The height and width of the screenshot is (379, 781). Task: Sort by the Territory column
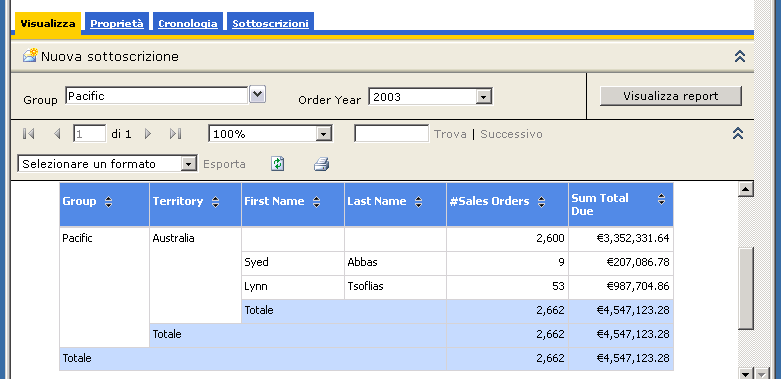click(x=215, y=202)
